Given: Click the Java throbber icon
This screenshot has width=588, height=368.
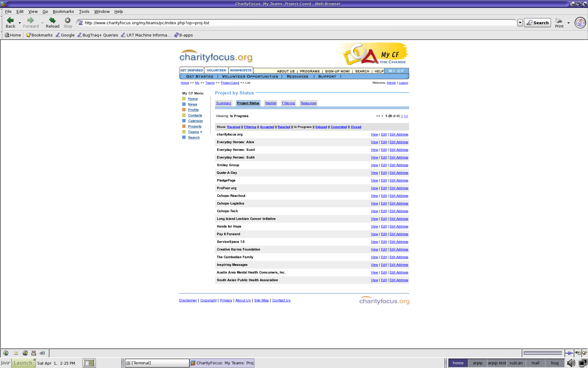Looking at the screenshot, I should tap(580, 22).
